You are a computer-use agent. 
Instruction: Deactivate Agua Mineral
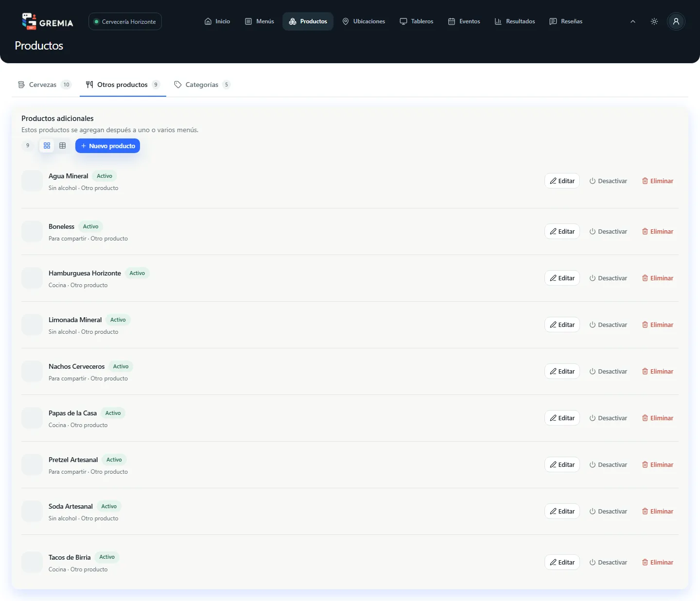[x=608, y=181]
